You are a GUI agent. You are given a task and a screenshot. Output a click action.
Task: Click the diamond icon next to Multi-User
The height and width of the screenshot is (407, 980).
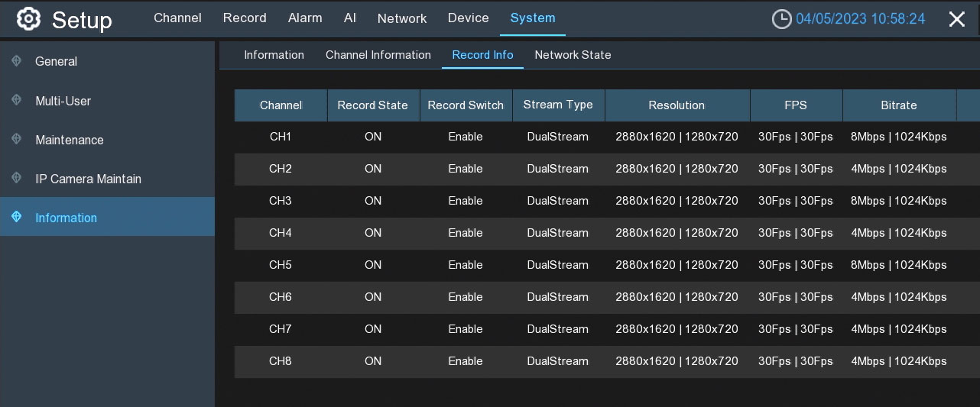pyautogui.click(x=17, y=101)
